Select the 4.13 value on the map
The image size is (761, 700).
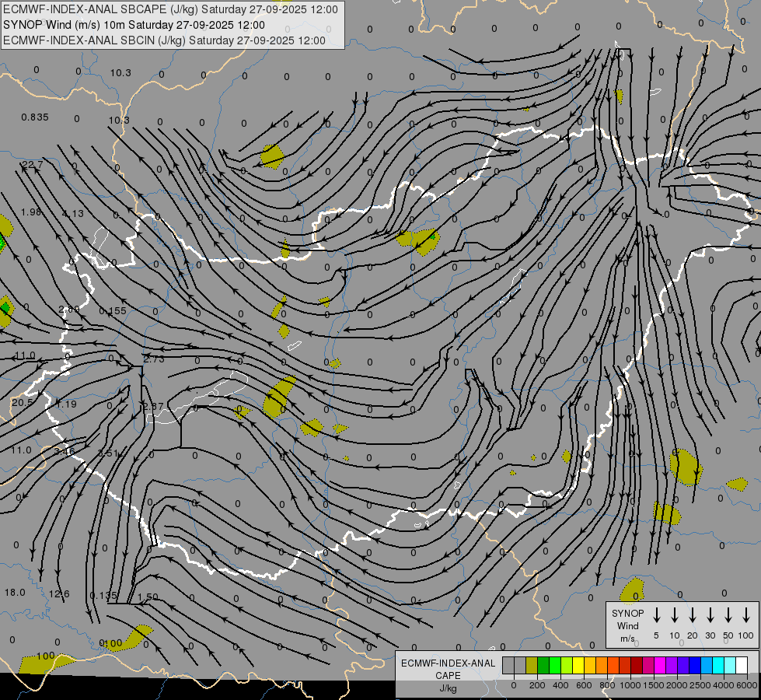pyautogui.click(x=73, y=213)
